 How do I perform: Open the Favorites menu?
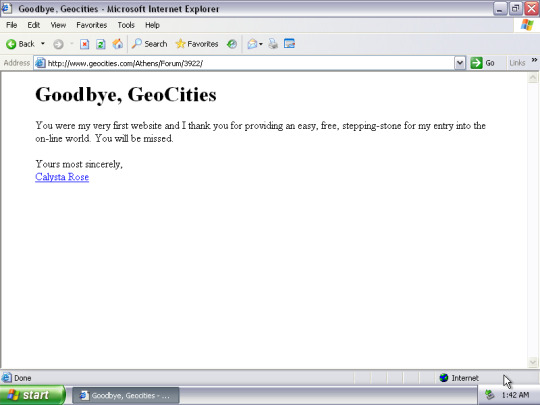92,25
